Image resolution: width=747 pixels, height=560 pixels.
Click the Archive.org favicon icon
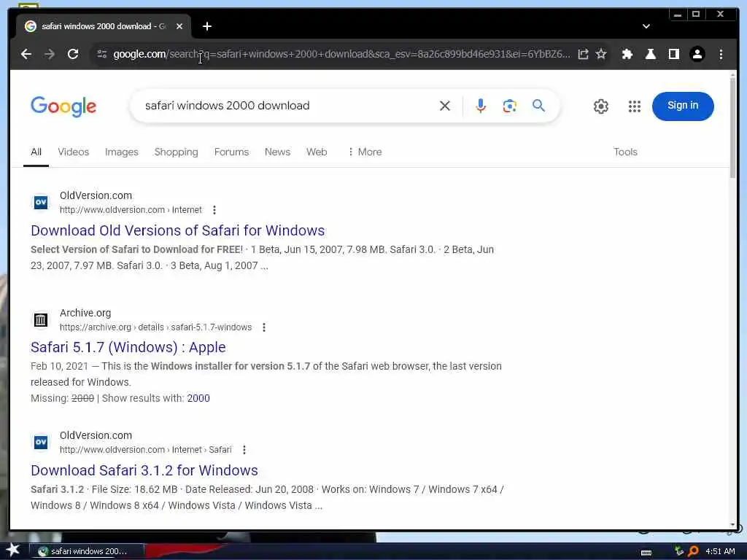(x=41, y=319)
